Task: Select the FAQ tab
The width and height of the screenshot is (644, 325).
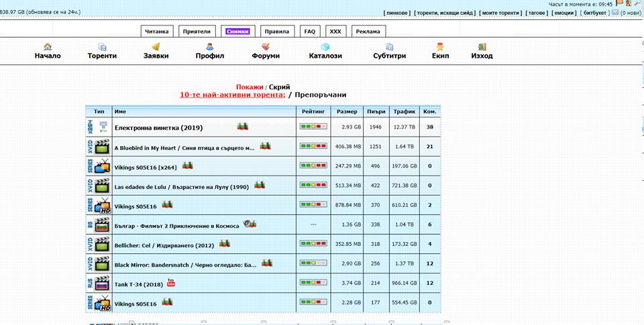Action: tap(309, 31)
